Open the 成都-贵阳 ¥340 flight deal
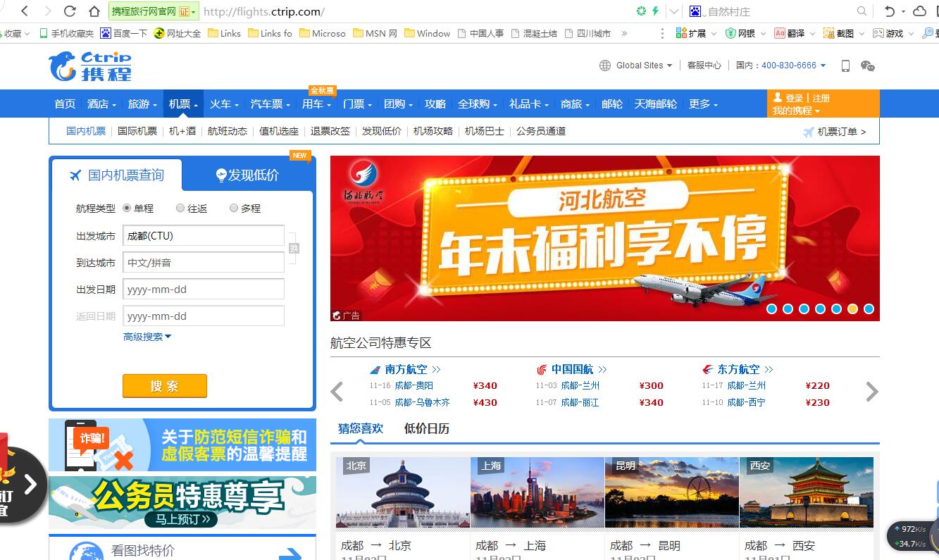Screen dimensions: 939x560 click(x=433, y=385)
